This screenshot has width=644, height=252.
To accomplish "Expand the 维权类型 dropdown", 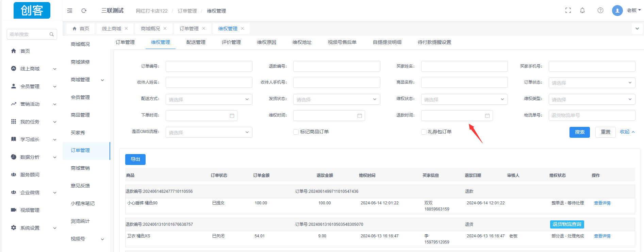I will pyautogui.click(x=592, y=99).
